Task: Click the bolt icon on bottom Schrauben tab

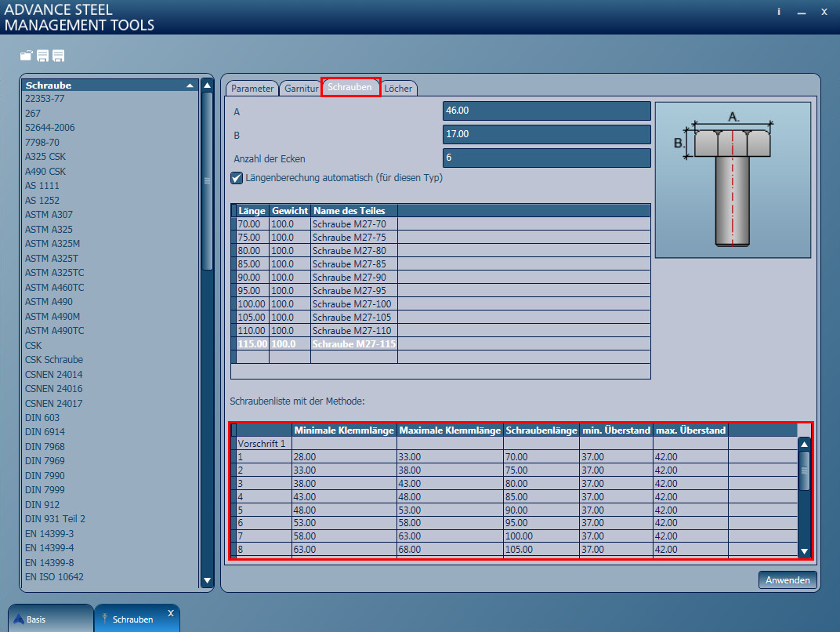Action: (x=105, y=619)
